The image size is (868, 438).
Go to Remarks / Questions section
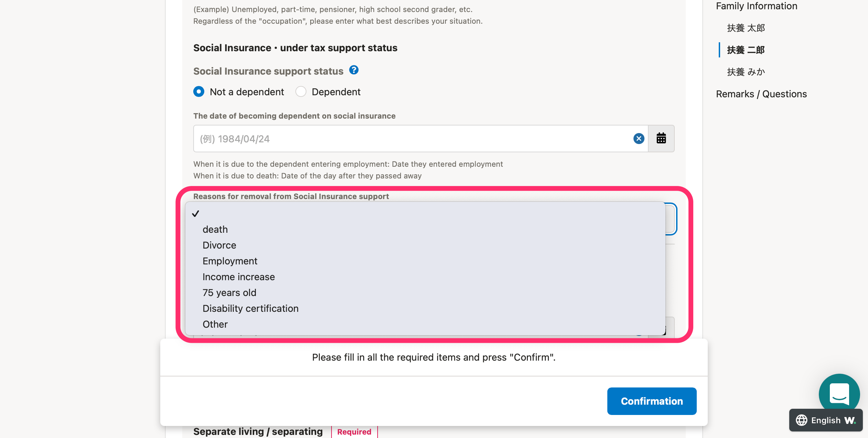click(x=761, y=94)
